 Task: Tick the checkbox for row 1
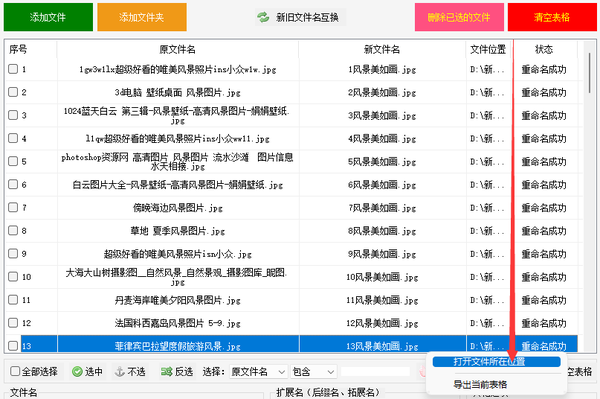pos(13,69)
